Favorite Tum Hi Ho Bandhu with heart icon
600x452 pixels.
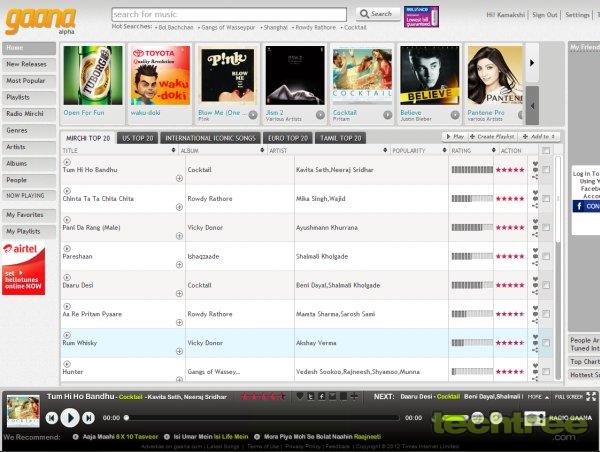[535, 164]
